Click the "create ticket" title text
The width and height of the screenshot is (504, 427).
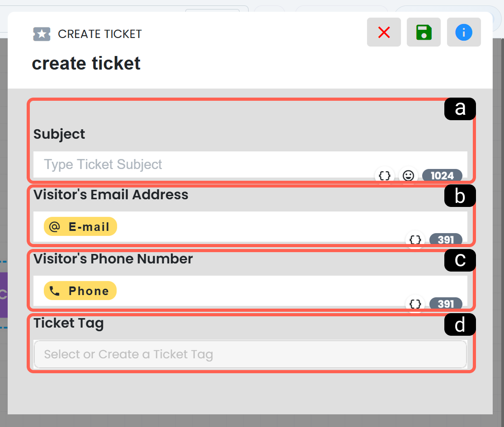pyautogui.click(x=86, y=63)
